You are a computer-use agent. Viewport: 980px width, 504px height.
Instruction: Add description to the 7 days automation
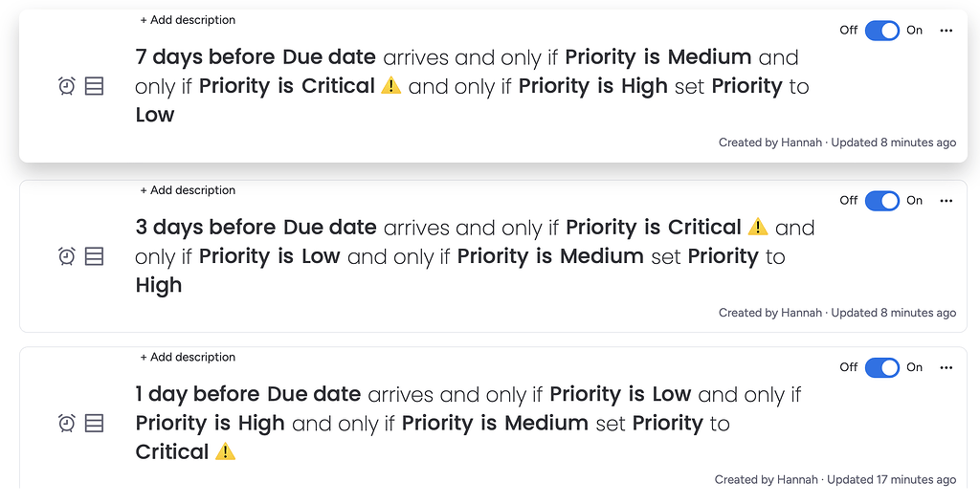[188, 20]
